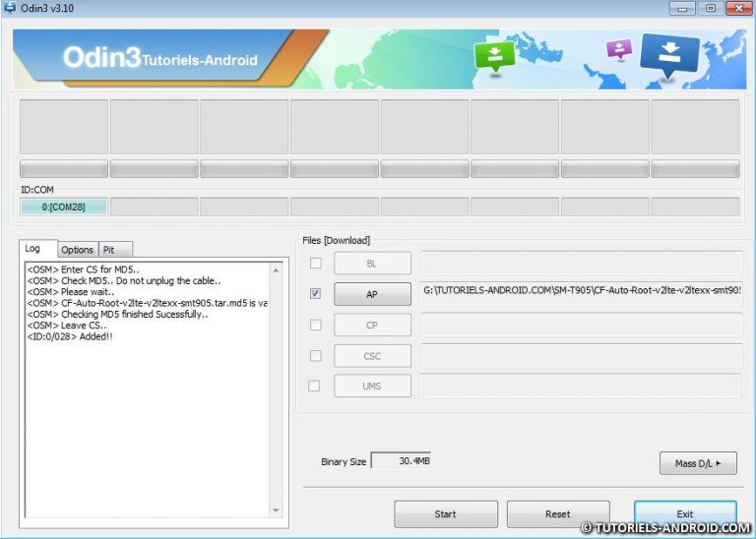Expand the Mass D/L arrow button
Viewport: 756px width, 539px height.
[x=698, y=463]
